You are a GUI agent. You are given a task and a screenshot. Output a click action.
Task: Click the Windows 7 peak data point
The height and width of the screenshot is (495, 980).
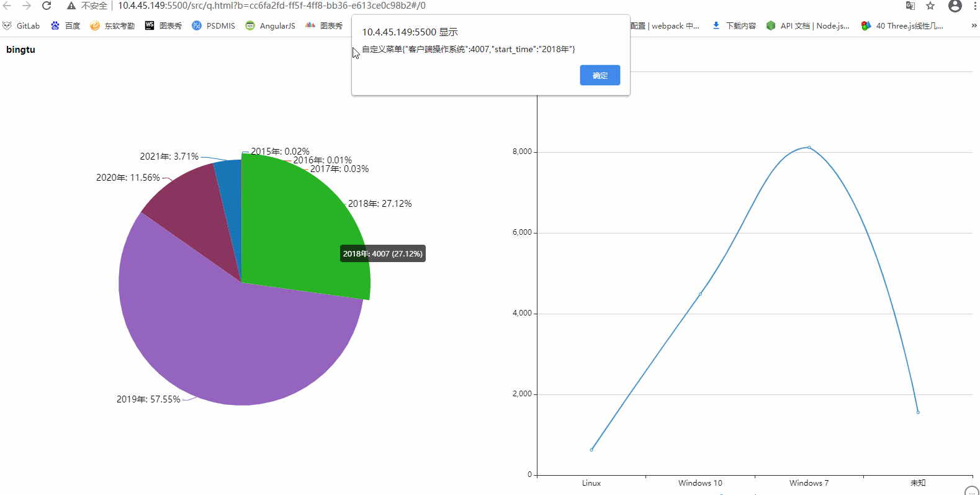[809, 147]
